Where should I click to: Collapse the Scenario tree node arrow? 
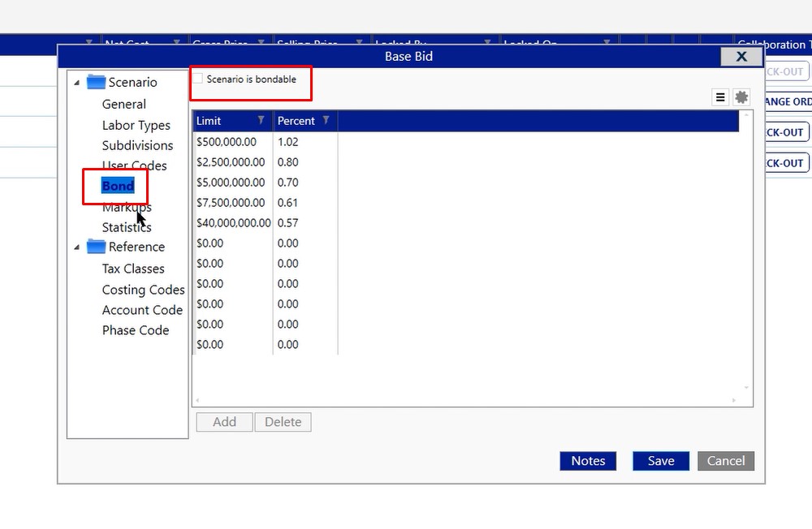tap(77, 83)
